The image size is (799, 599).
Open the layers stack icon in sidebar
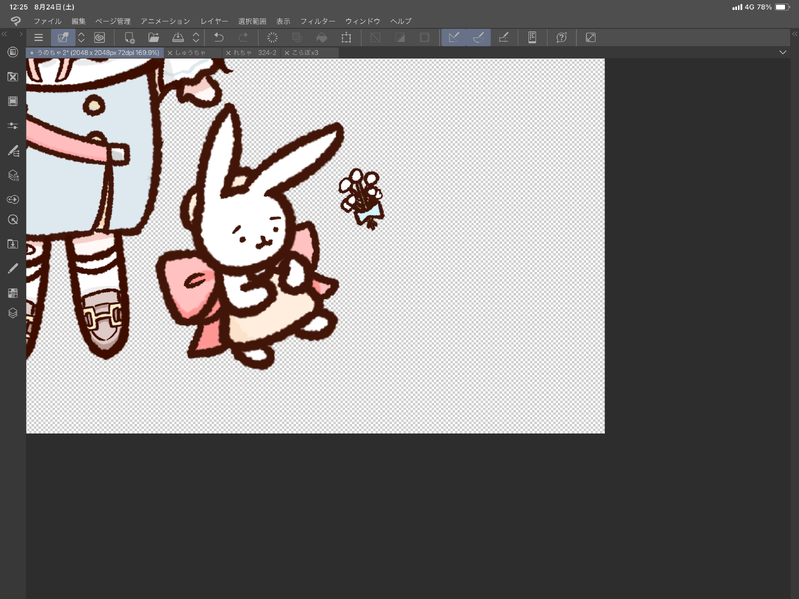[x=13, y=313]
